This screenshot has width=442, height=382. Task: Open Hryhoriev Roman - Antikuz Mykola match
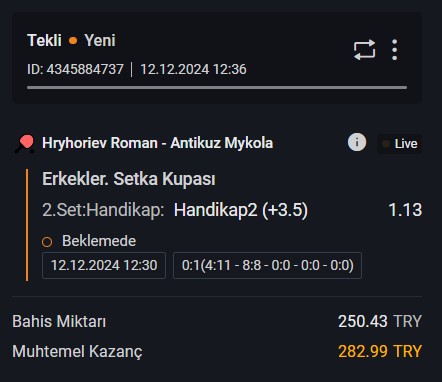coord(157,143)
